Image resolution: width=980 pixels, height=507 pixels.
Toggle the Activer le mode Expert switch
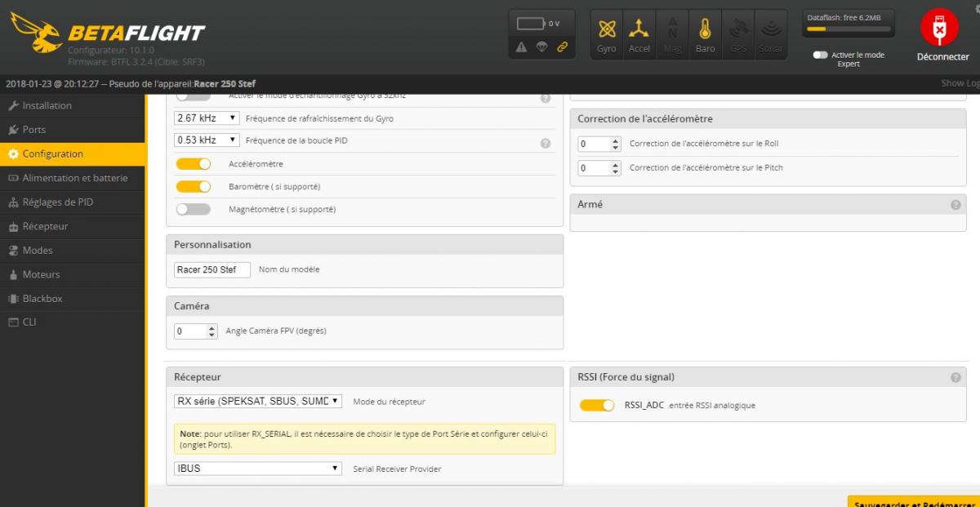tap(820, 55)
